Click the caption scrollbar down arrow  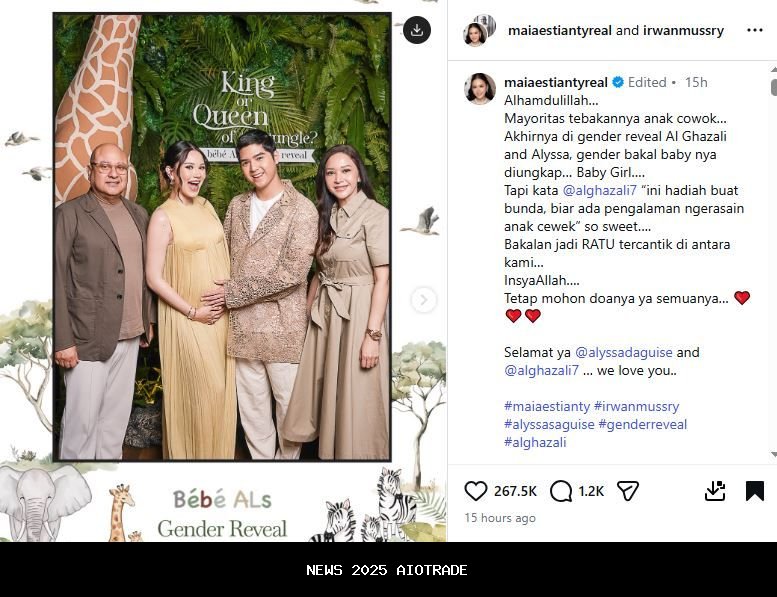774,454
